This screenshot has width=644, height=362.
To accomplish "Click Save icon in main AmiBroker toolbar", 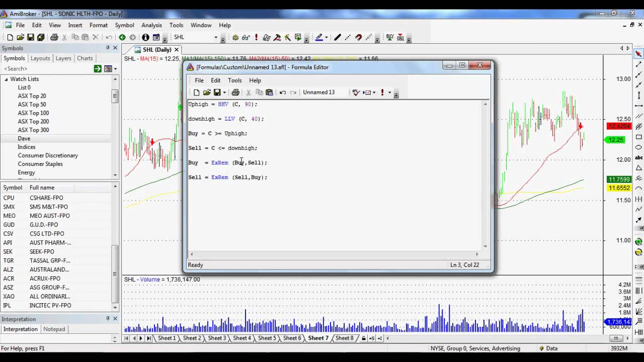I will pos(31,37).
